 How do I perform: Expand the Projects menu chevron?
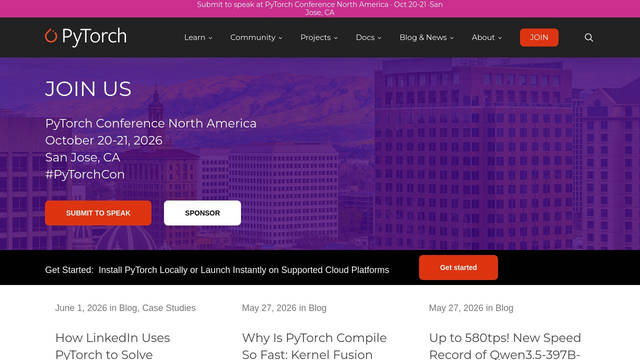click(336, 38)
